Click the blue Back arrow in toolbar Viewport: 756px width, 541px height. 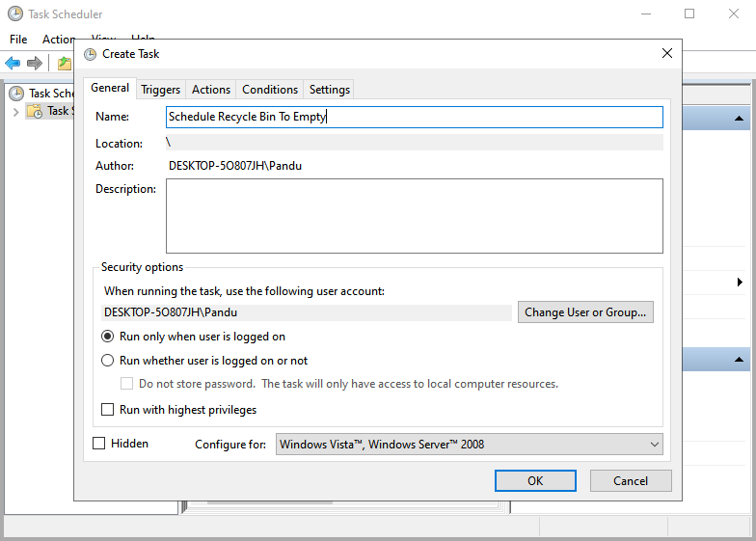[13, 64]
